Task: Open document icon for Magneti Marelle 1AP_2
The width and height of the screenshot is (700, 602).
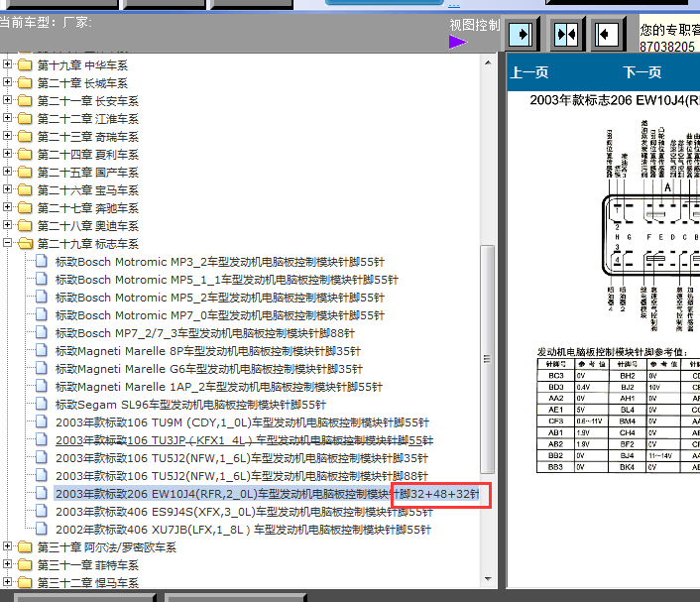Action: point(42,386)
